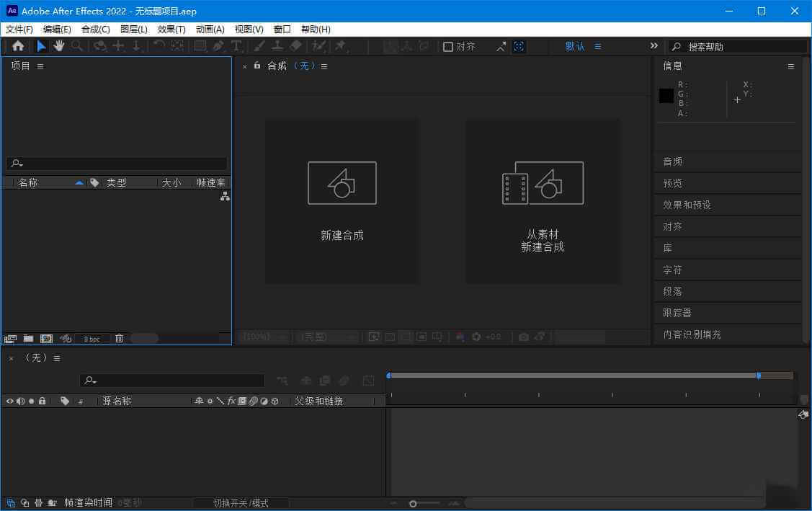Click 切换开关/模式 at the bottom of the timeline

click(240, 502)
